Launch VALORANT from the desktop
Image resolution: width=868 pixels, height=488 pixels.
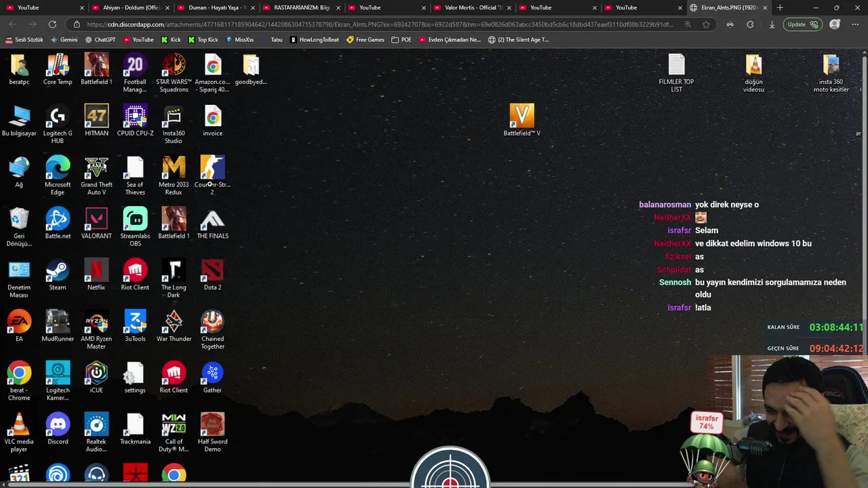tap(96, 224)
